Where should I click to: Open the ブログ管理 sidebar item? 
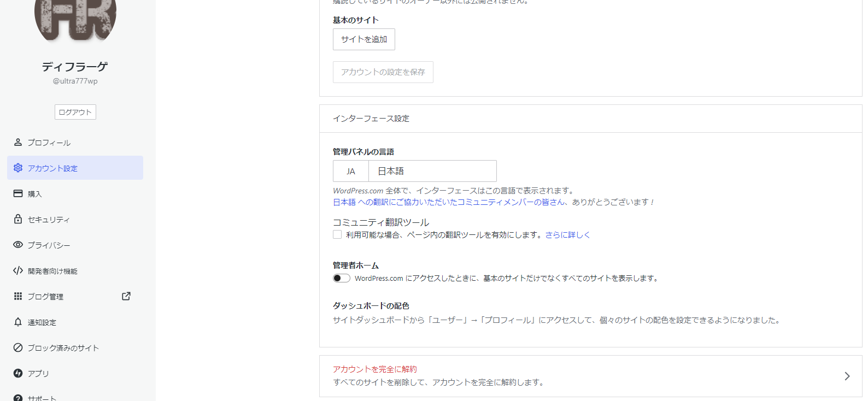46,296
